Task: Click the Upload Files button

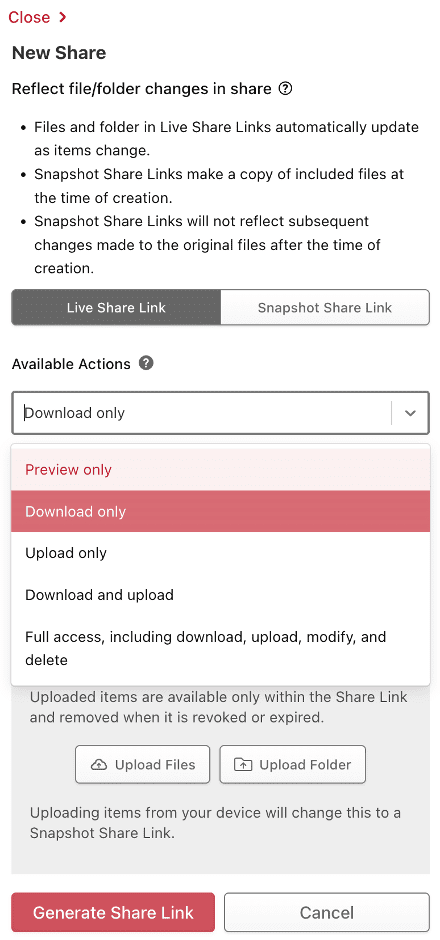Action: [143, 764]
